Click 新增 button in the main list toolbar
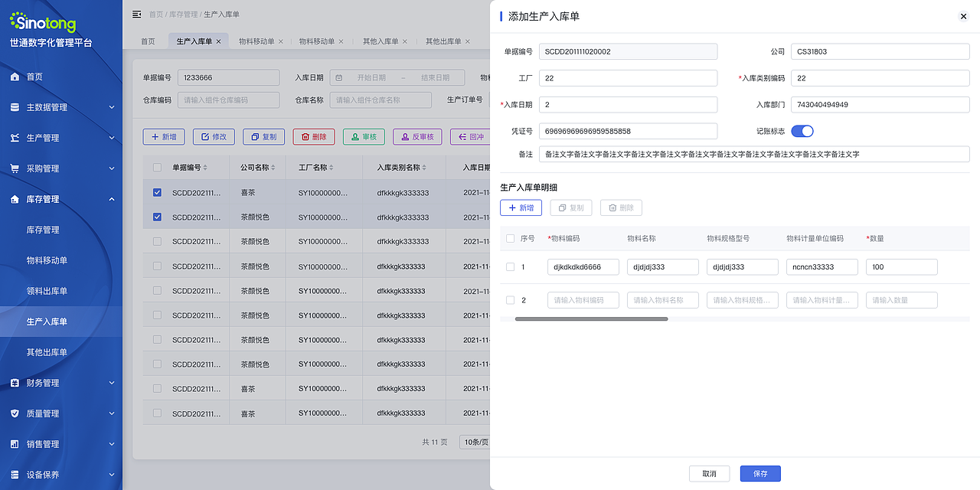The image size is (980, 490). pyautogui.click(x=164, y=137)
